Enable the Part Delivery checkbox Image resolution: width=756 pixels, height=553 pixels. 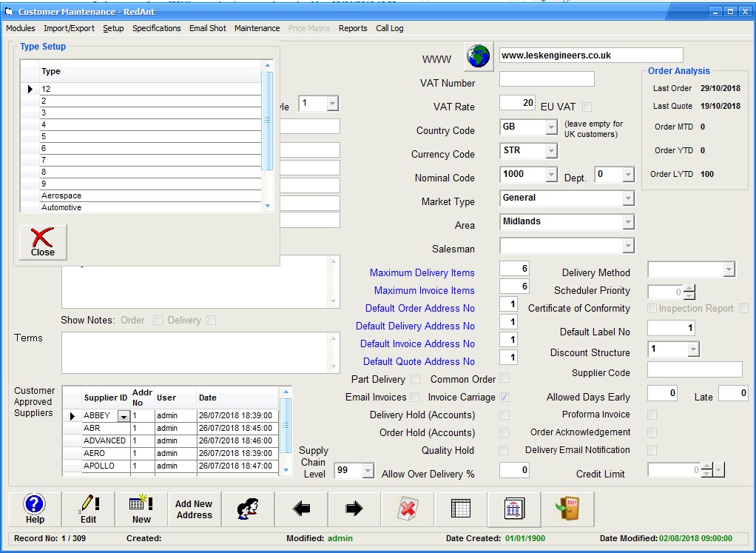pyautogui.click(x=415, y=380)
